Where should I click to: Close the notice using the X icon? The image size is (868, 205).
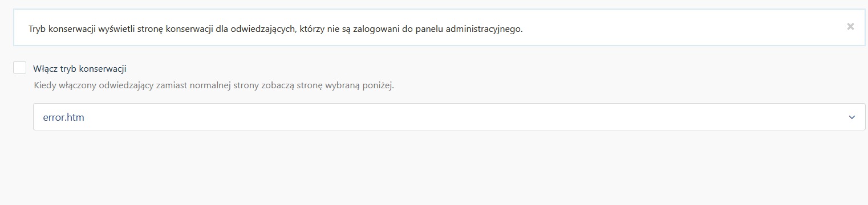coord(850,26)
